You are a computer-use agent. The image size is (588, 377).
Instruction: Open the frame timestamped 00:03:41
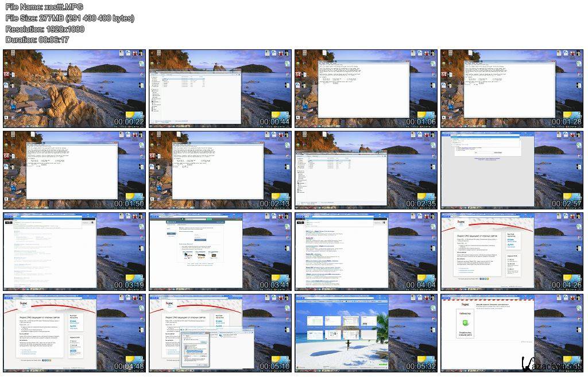click(x=220, y=251)
